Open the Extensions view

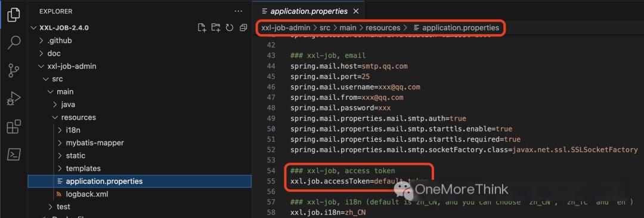click(14, 127)
